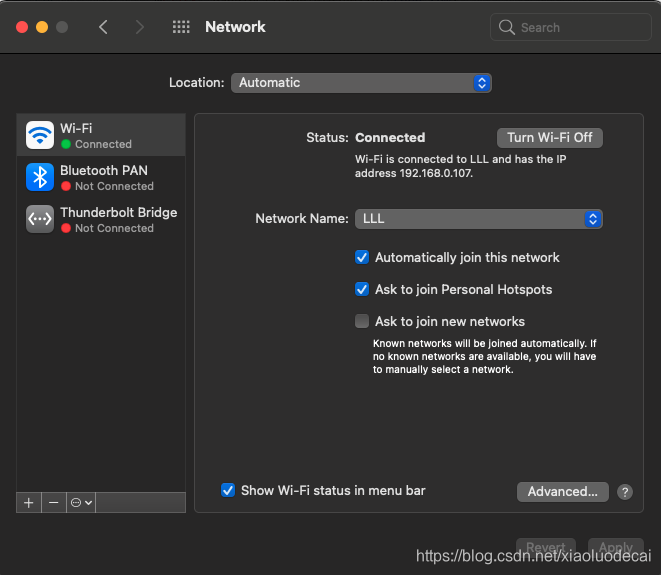
Task: Minimize the Network window
Action: point(42,27)
